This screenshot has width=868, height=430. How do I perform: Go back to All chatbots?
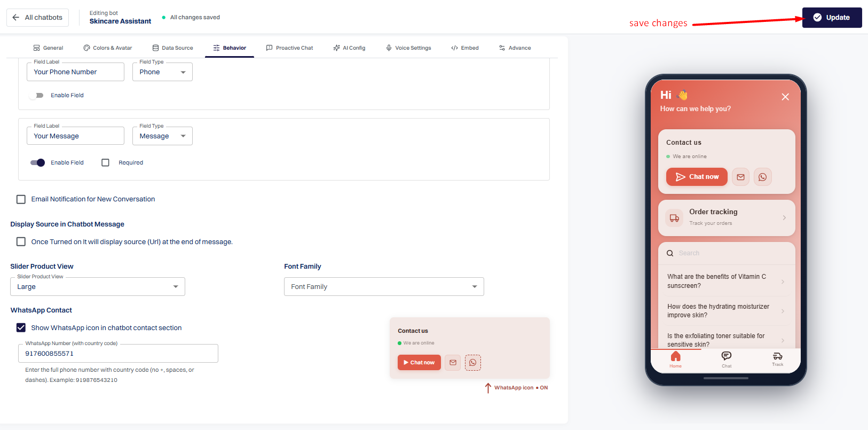click(37, 18)
